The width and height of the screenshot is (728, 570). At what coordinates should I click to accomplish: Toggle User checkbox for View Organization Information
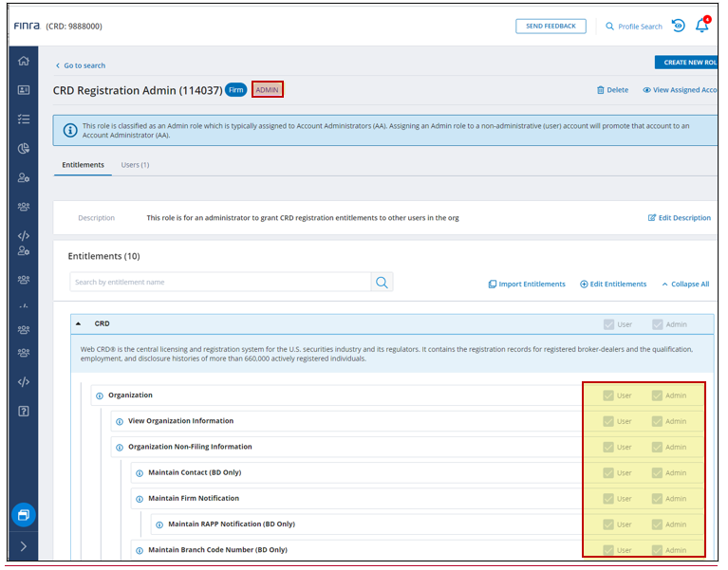[x=608, y=421]
